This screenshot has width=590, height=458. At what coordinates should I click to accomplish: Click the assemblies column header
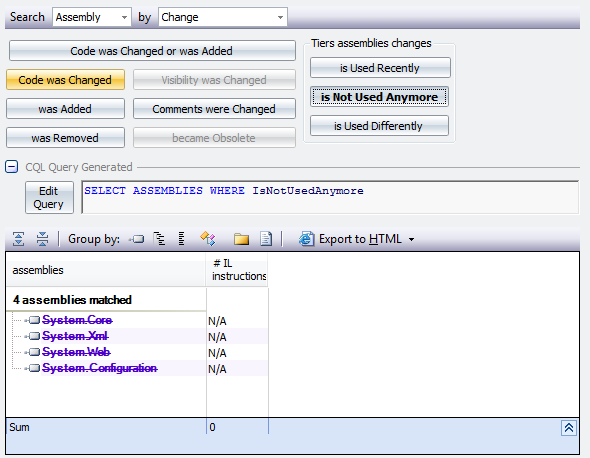tap(106, 270)
